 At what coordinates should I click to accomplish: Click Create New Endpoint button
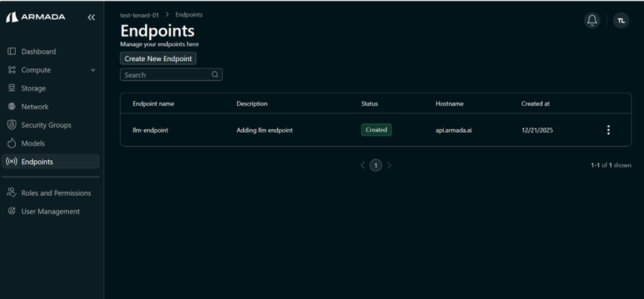tap(158, 58)
